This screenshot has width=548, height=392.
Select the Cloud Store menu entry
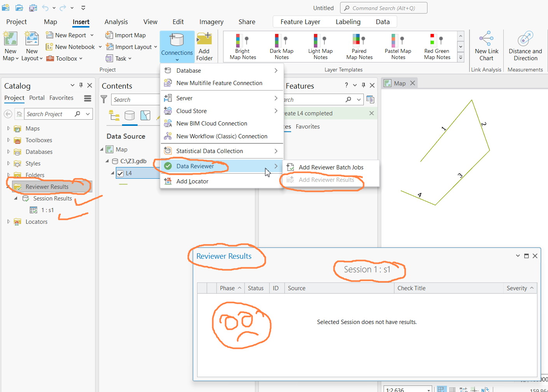[x=222, y=111]
